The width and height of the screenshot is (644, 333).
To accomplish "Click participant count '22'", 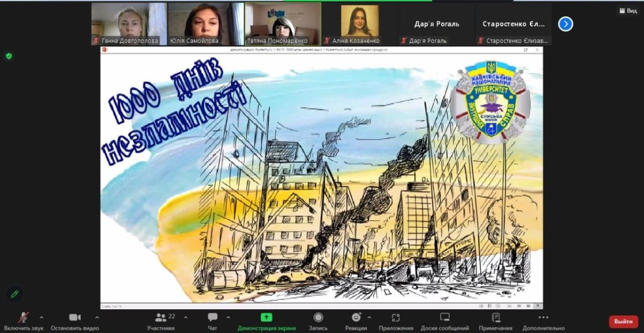I will [172, 316].
